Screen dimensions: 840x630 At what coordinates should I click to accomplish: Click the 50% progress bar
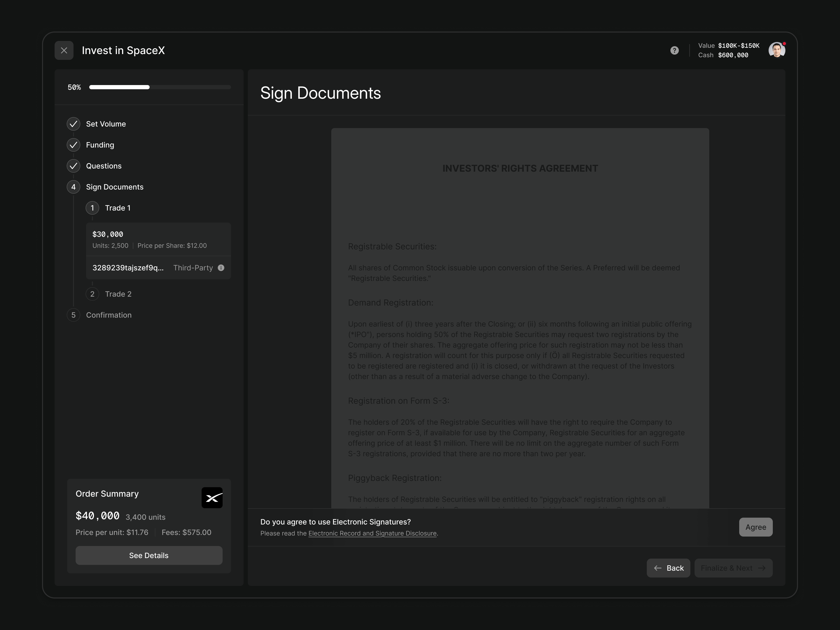click(160, 87)
